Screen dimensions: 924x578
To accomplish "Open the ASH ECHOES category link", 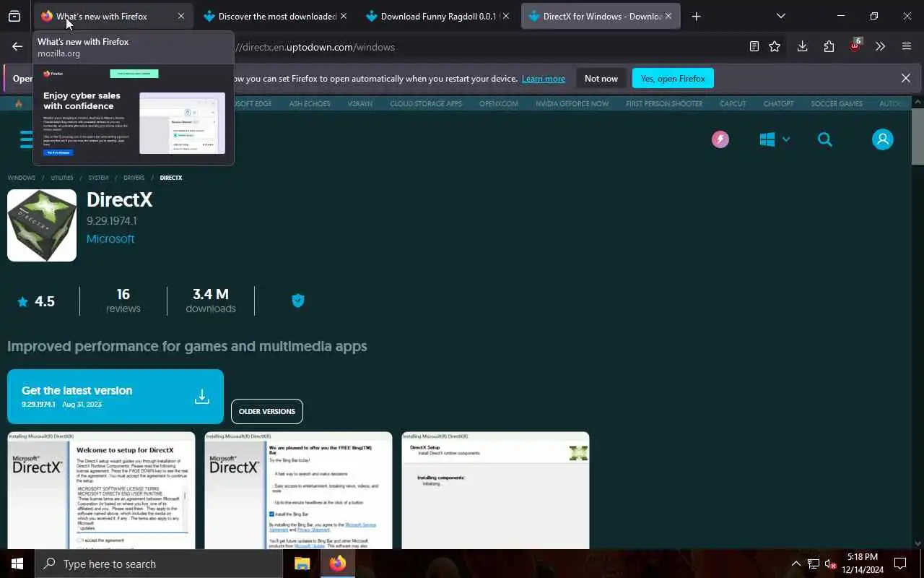I will 310,104.
